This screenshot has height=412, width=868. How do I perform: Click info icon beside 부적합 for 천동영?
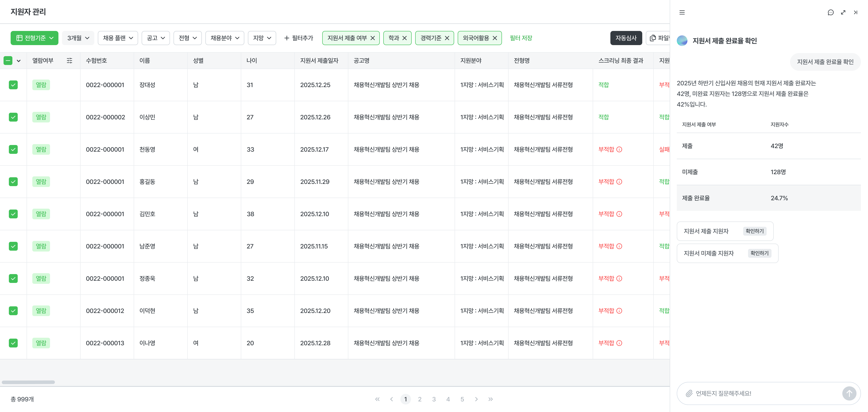(619, 149)
